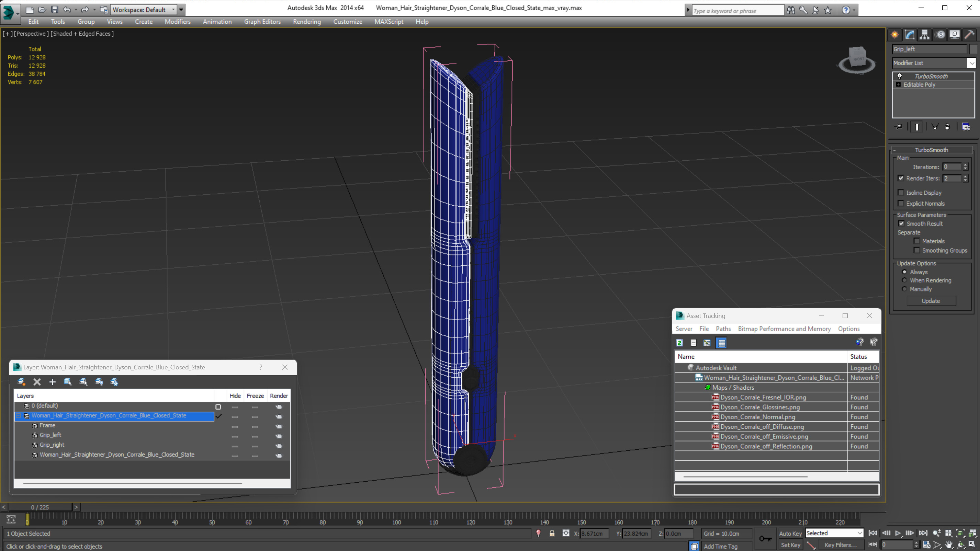
Task: Expand Editable Poly in modifier stack
Action: coord(898,84)
